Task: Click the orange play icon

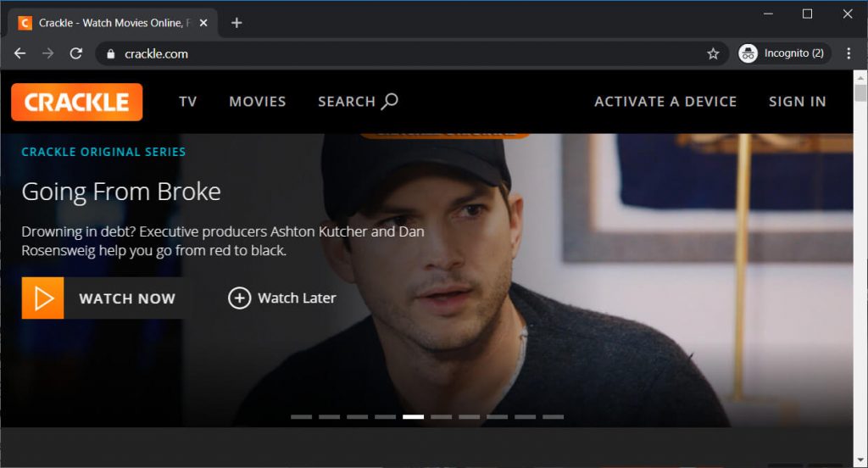Action: coord(42,298)
